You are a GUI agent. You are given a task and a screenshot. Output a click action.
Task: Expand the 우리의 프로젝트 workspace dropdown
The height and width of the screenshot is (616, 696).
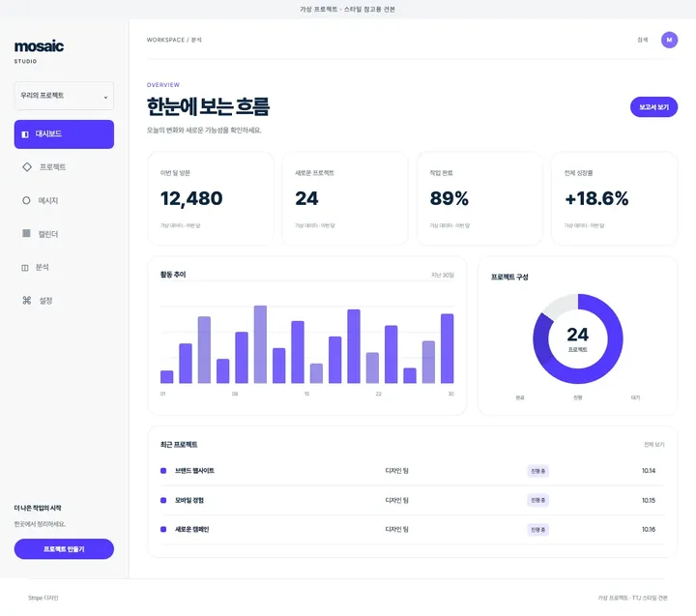coord(64,96)
